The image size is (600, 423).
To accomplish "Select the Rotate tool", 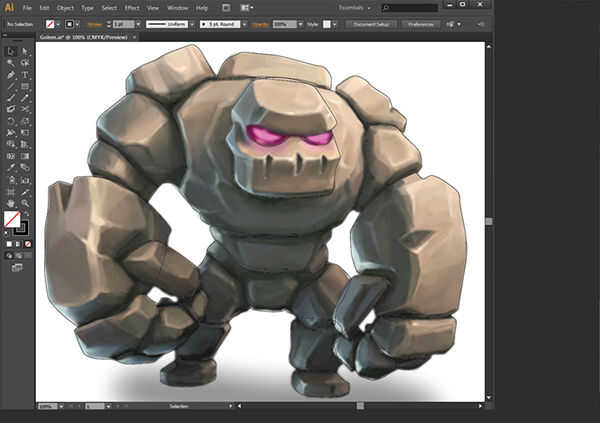I will point(11,121).
